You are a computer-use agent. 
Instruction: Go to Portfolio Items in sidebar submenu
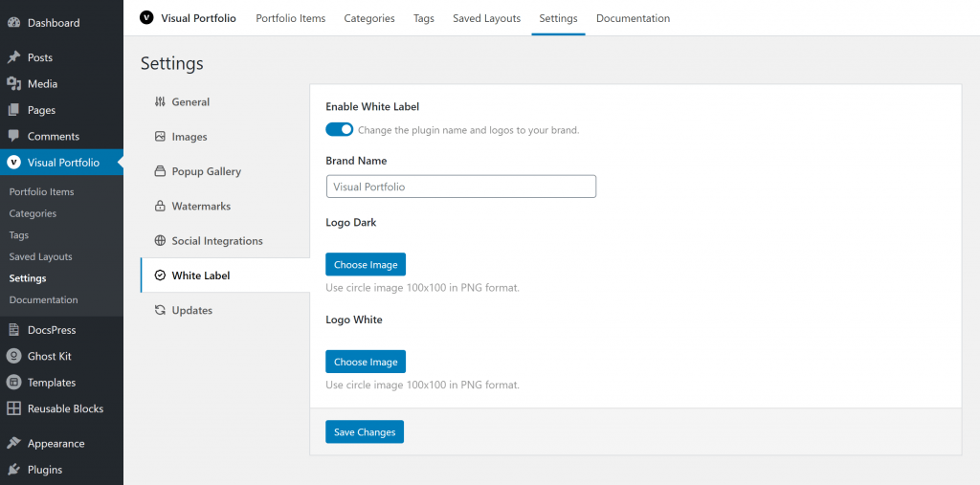coord(41,192)
